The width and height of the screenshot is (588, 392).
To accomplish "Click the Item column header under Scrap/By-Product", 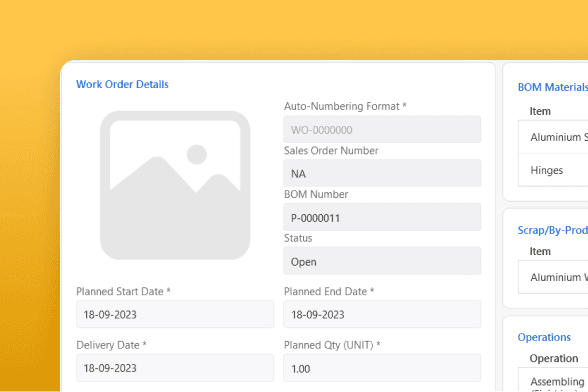I will [x=540, y=251].
